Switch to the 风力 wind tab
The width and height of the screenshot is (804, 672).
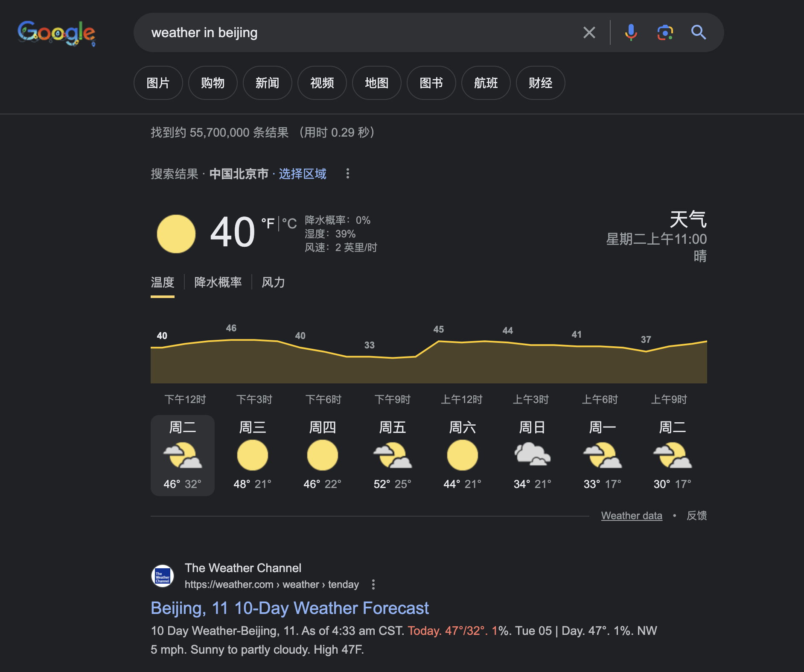pos(273,282)
